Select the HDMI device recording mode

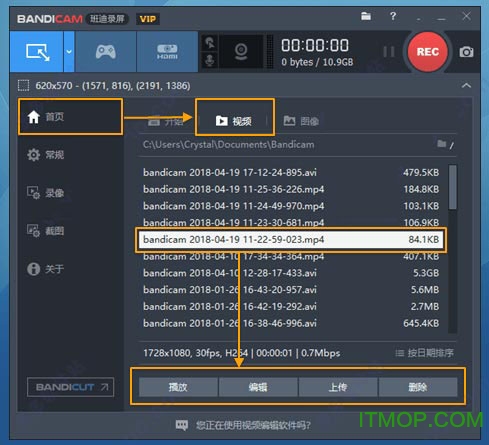[167, 52]
